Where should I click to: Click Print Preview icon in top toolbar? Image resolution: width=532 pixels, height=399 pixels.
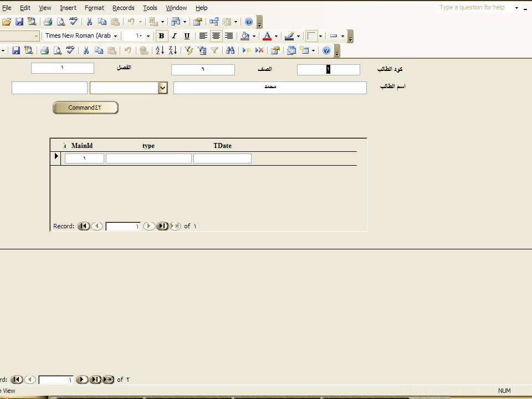61,22
